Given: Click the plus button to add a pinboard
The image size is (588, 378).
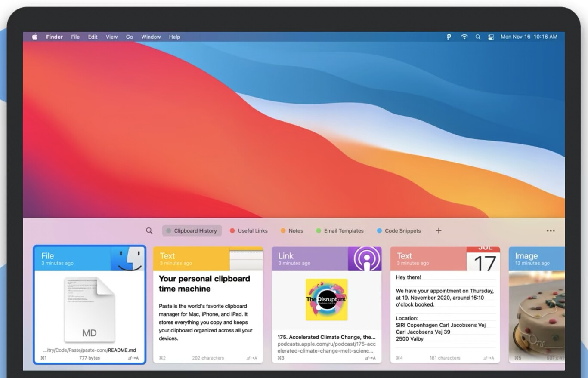Looking at the screenshot, I should pyautogui.click(x=438, y=230).
